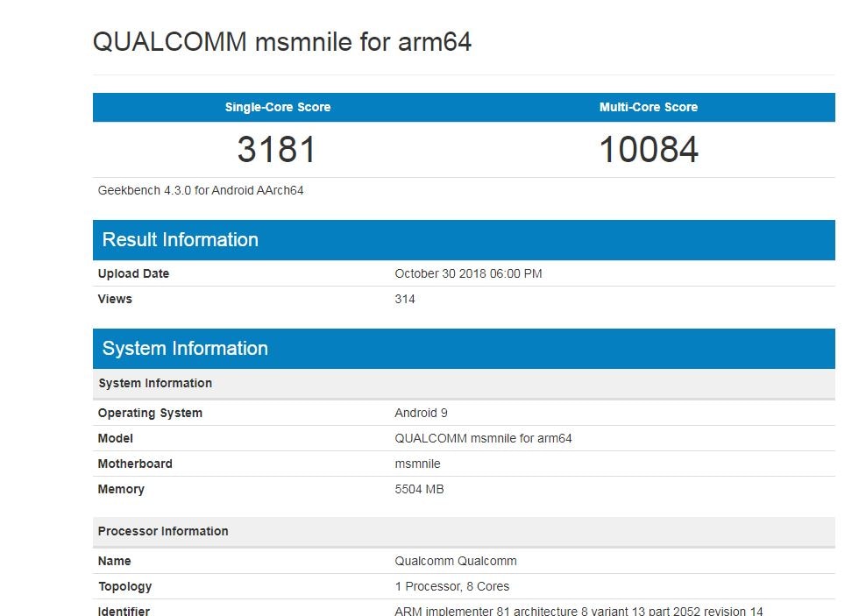The width and height of the screenshot is (866, 616).
Task: Click the blue System Information banner
Action: click(464, 349)
